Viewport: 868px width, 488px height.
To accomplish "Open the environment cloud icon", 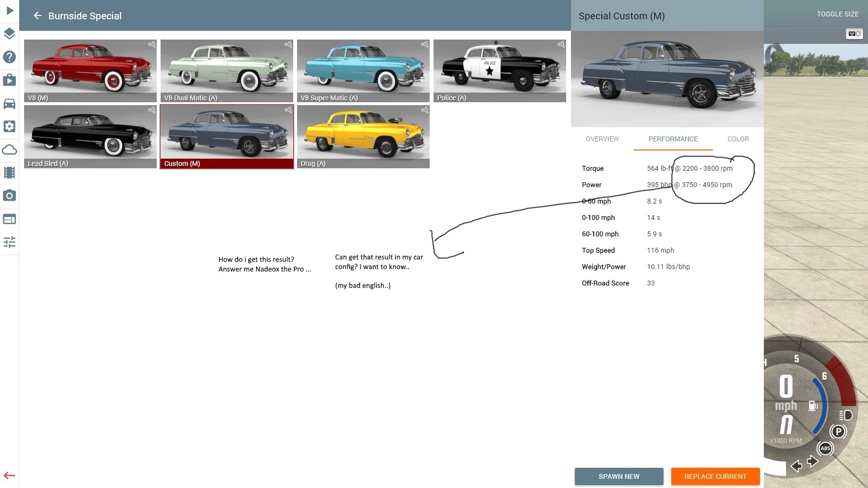I will [x=9, y=149].
